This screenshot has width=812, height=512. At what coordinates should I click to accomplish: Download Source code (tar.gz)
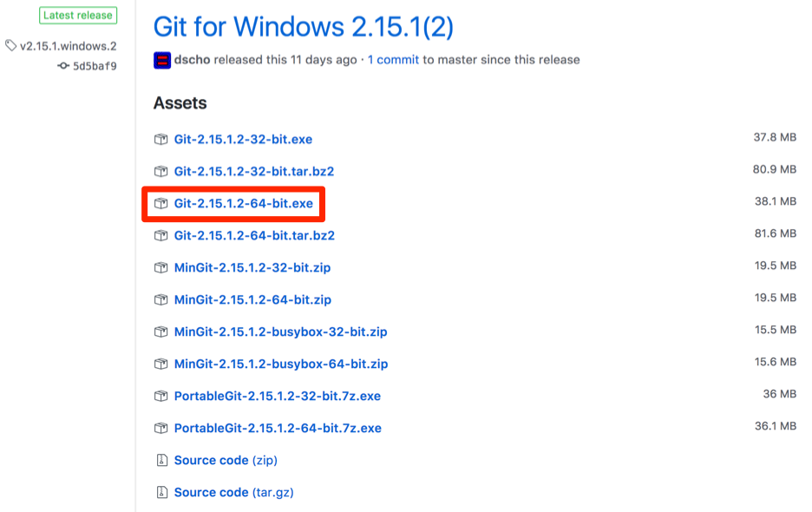(233, 492)
